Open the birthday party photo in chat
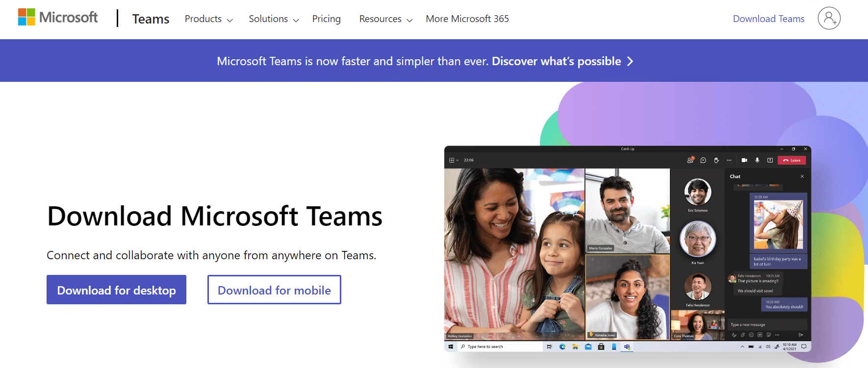This screenshot has height=368, width=868. point(778,225)
